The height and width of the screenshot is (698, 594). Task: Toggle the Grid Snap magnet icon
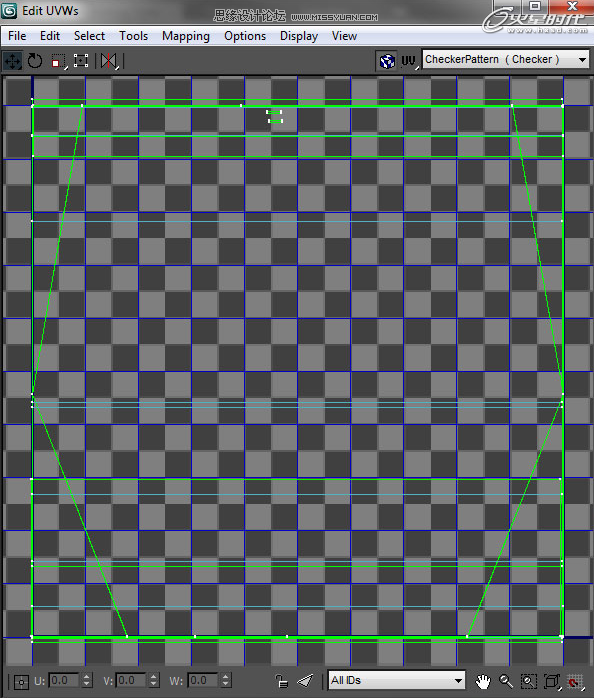tap(575, 682)
